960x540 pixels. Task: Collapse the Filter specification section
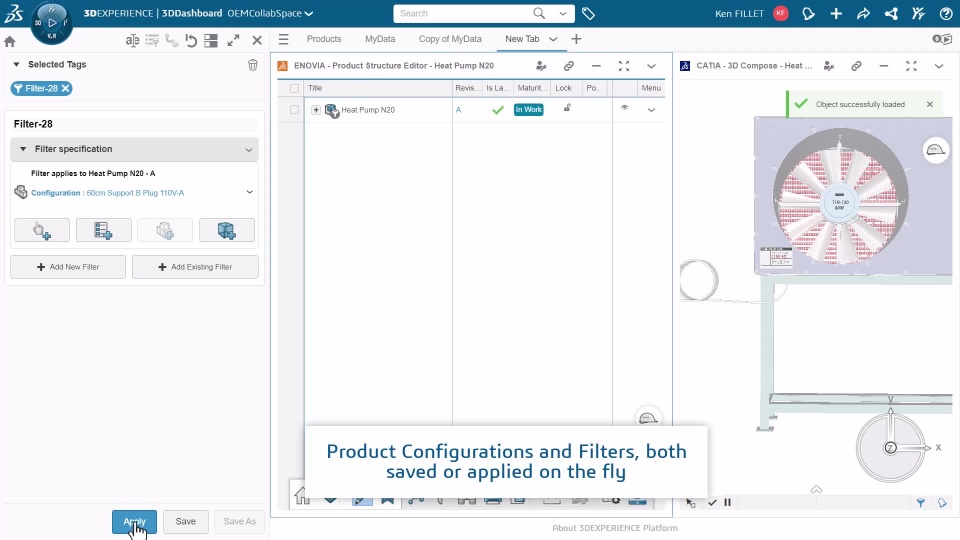pyautogui.click(x=23, y=149)
